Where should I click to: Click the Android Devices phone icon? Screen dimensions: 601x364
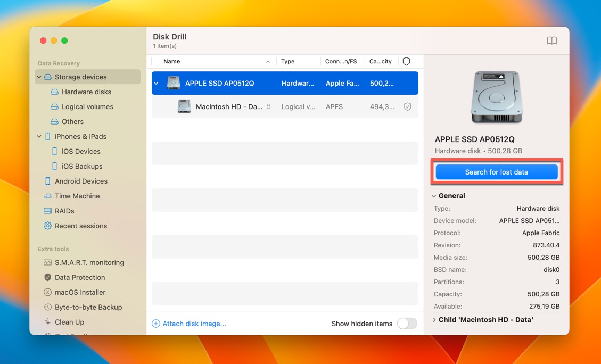[47, 181]
